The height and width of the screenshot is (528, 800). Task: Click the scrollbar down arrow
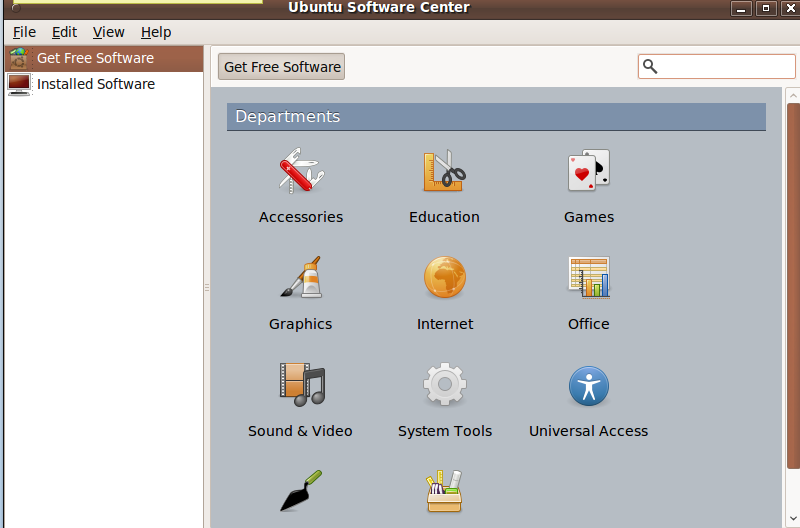tap(793, 518)
